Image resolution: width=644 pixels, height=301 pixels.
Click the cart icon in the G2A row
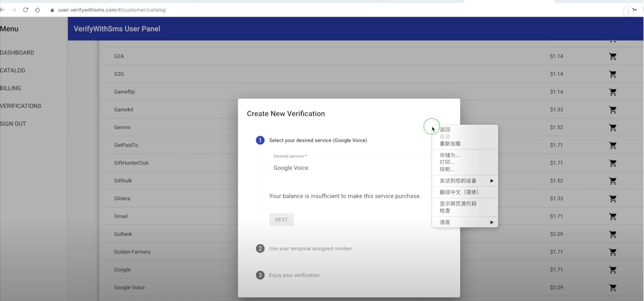coord(613,56)
